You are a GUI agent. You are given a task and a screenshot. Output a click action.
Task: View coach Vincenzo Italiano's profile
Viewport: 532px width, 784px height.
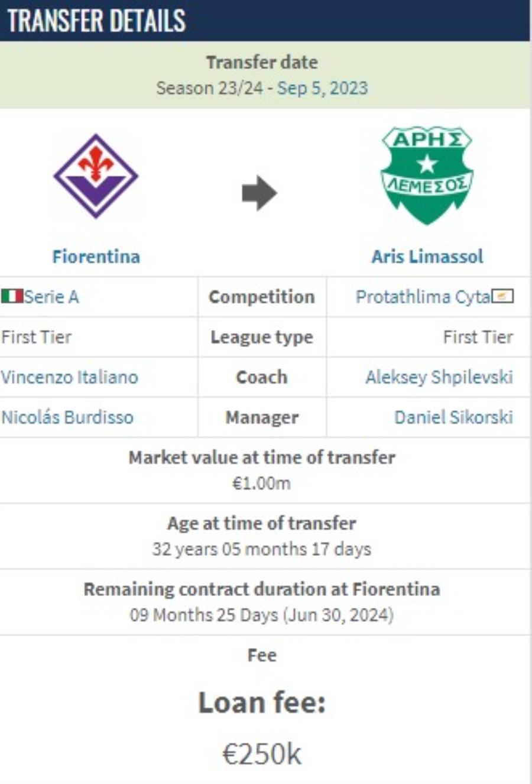(70, 377)
